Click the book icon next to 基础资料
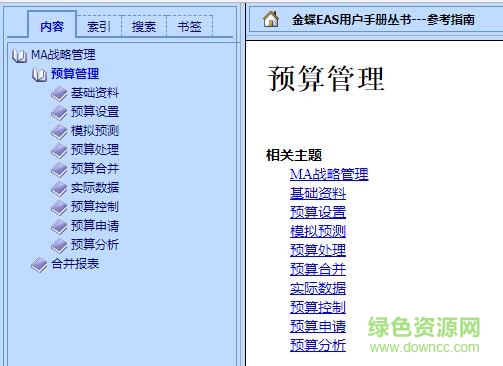The image size is (503, 366). (x=59, y=94)
